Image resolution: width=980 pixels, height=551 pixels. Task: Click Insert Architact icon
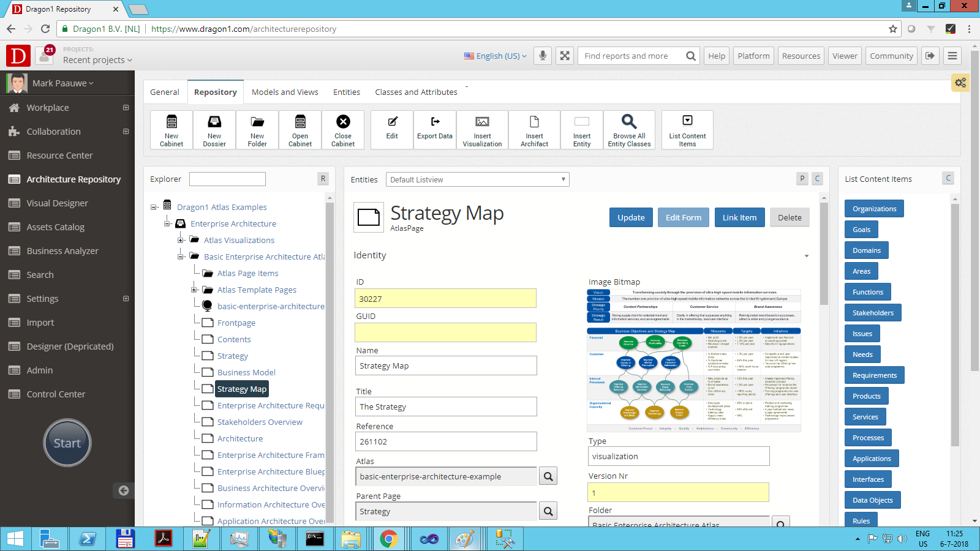[534, 130]
